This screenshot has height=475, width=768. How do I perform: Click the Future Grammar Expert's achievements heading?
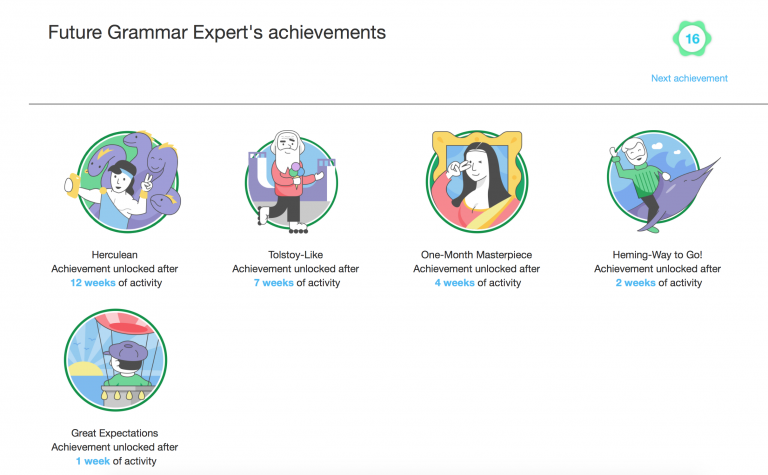[217, 32]
